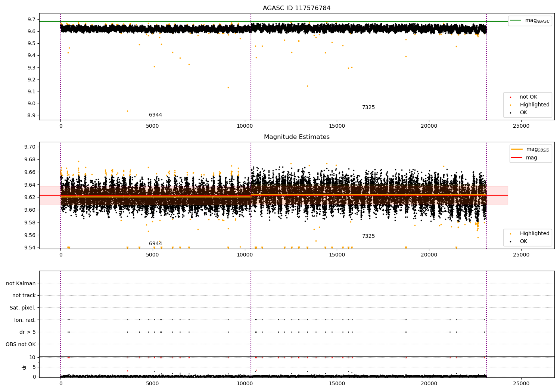Screen dimensions: 560x392
Task: Click the "20000" x-tick under the middle plot
Action: (x=429, y=255)
